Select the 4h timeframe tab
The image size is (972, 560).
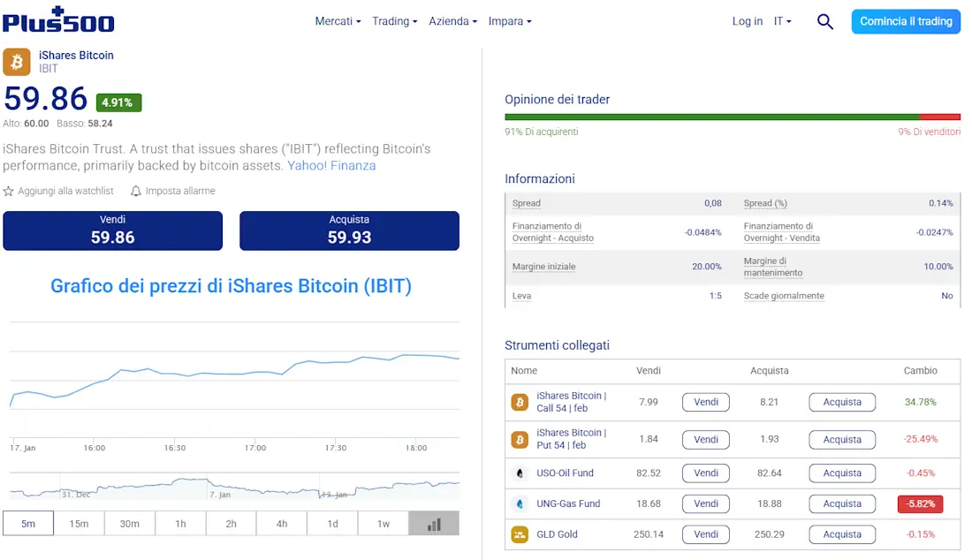[282, 524]
